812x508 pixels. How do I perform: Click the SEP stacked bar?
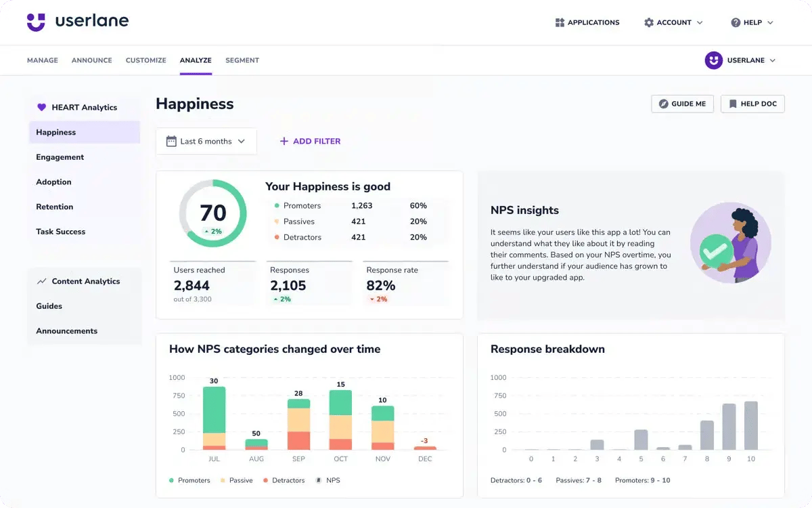tap(298, 424)
